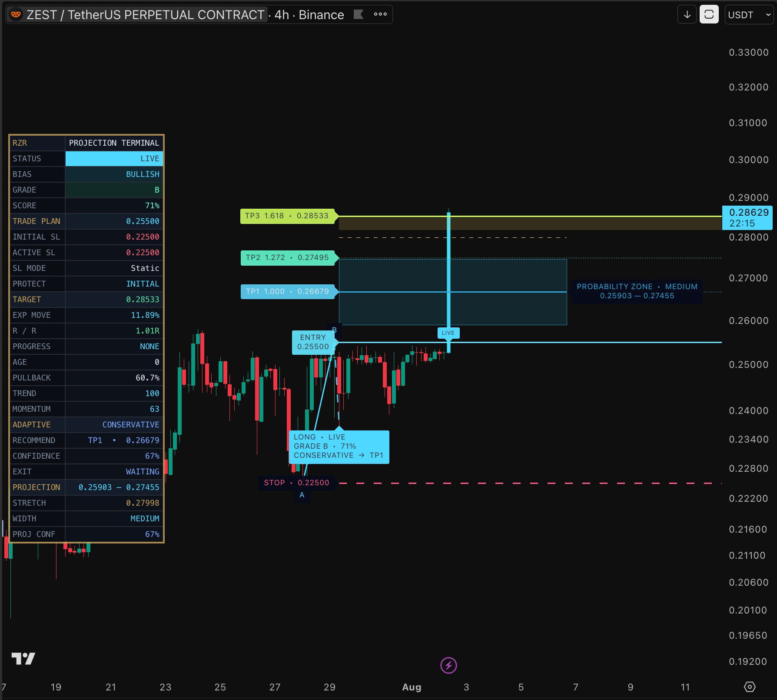The height and width of the screenshot is (700, 777).
Task: Click the purple lightning bolt event icon
Action: (448, 665)
